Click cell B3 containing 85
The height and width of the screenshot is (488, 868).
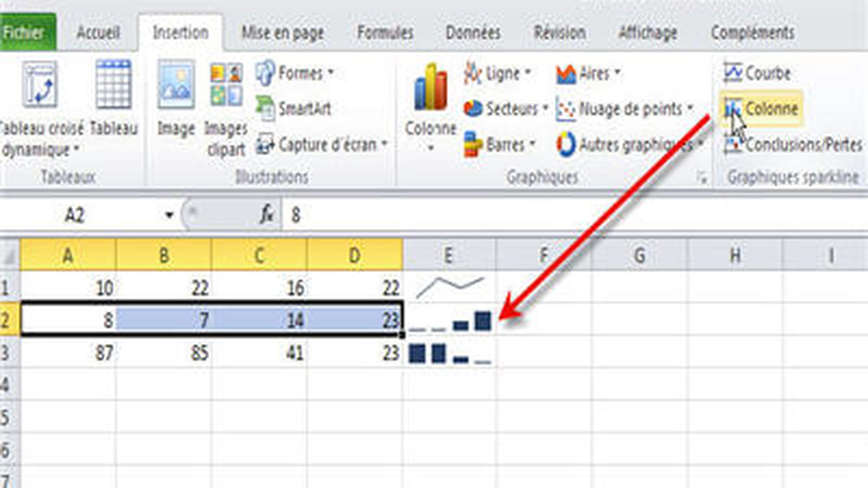163,352
